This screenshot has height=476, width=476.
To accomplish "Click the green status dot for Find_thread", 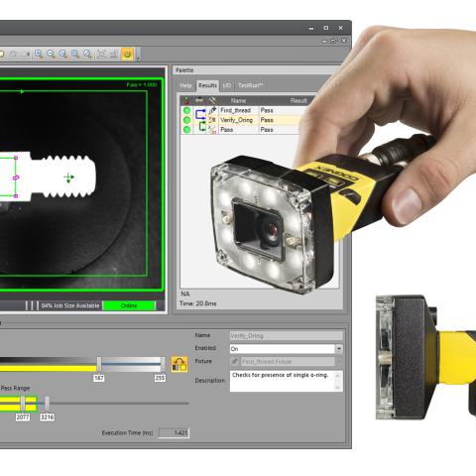I will tap(186, 110).
